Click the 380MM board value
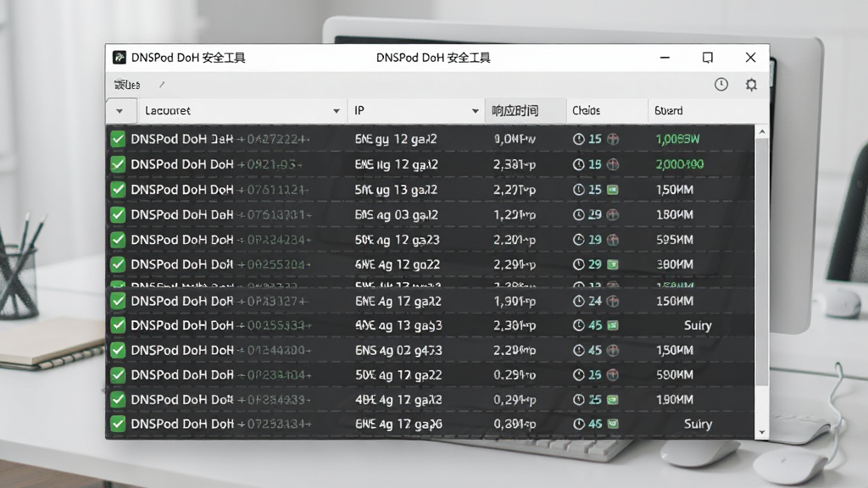 coord(674,264)
